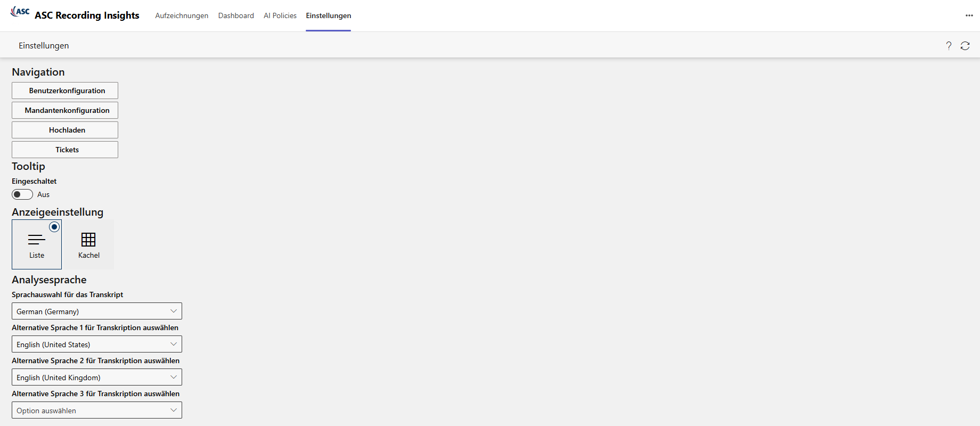This screenshot has width=980, height=426.
Task: Click the Benutzerkonfiguration button
Action: [65, 91]
